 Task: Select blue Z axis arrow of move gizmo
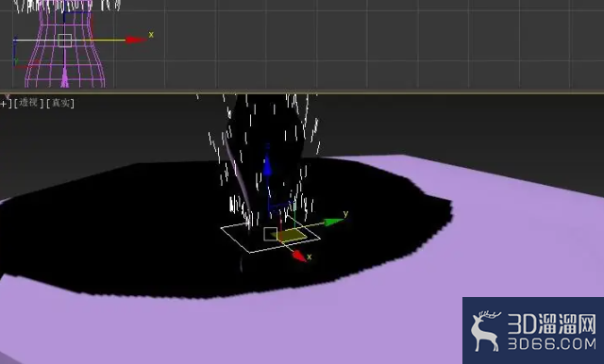coord(267,165)
